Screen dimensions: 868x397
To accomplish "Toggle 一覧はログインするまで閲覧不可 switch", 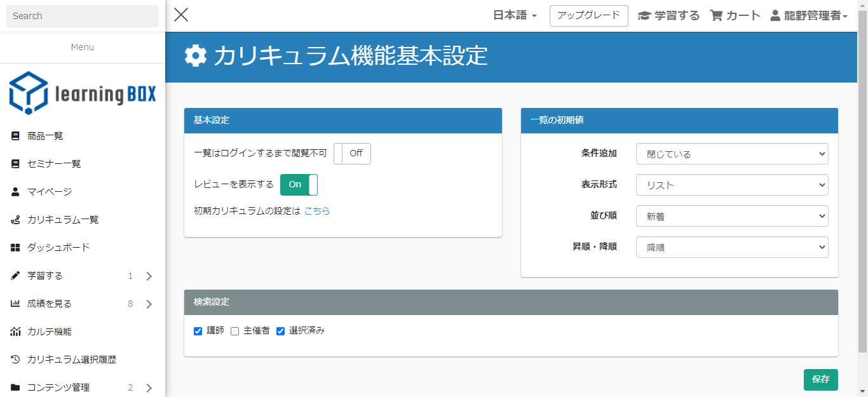I will [352, 154].
